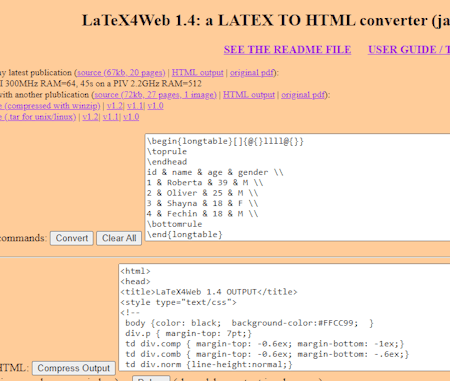Viewport: 450px width, 381px height.
Task: Click the \begin{longtable} line in the input
Action: pyautogui.click(x=225, y=141)
